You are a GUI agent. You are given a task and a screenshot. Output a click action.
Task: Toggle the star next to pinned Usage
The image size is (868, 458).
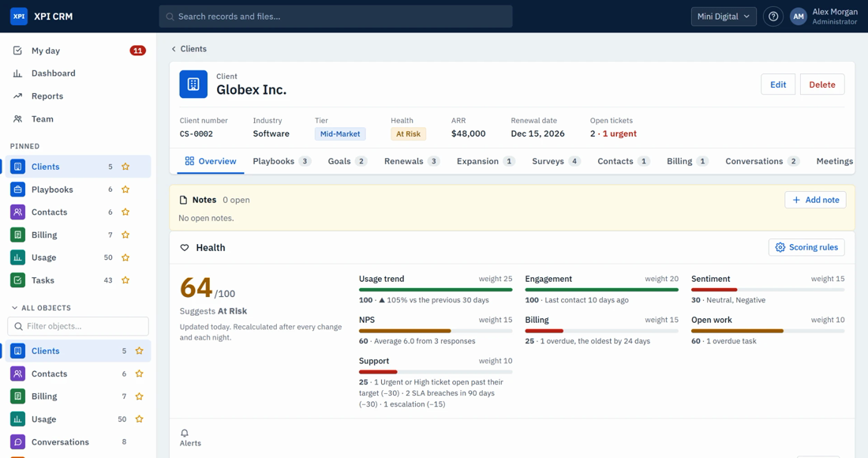pos(125,257)
